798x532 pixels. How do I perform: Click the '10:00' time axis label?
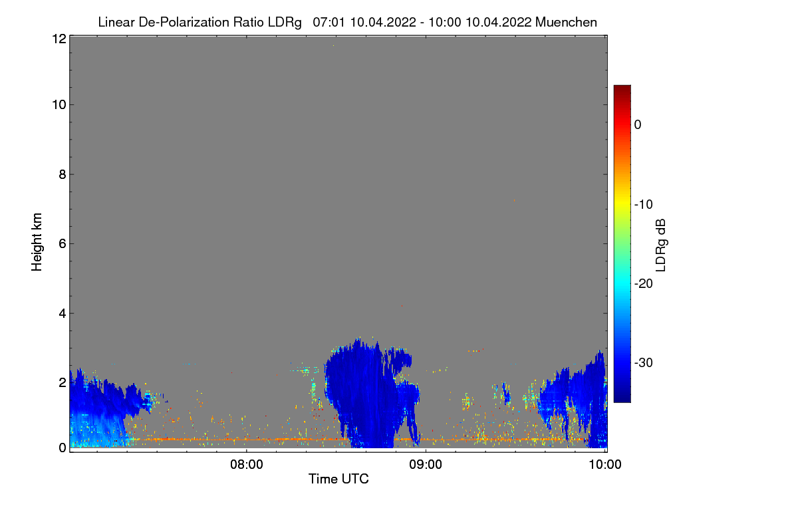click(605, 465)
